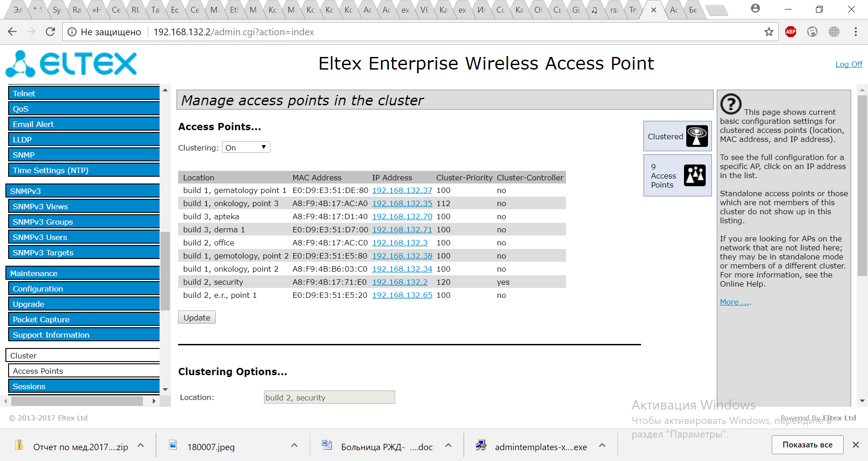Click the help question mark icon
Viewport: 868px width, 461px height.
point(731,104)
